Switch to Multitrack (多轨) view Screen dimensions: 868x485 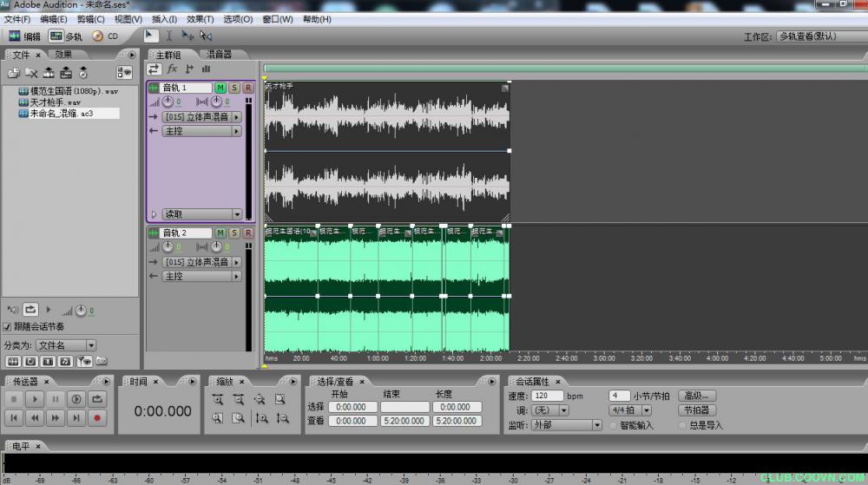click(66, 36)
